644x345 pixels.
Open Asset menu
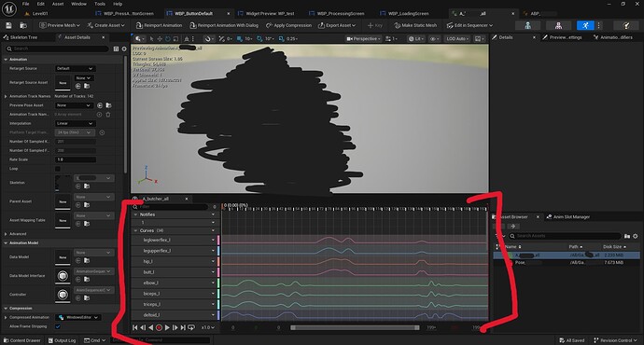58,4
